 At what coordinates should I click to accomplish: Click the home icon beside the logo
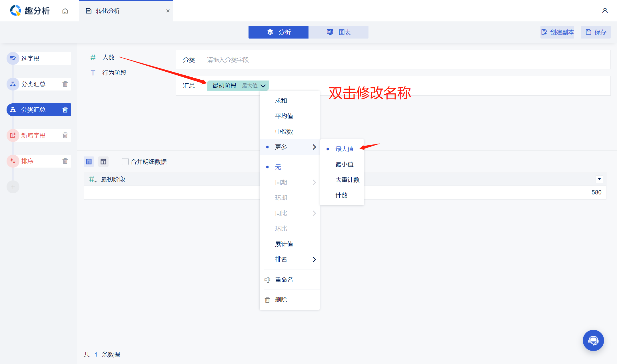[x=65, y=11]
